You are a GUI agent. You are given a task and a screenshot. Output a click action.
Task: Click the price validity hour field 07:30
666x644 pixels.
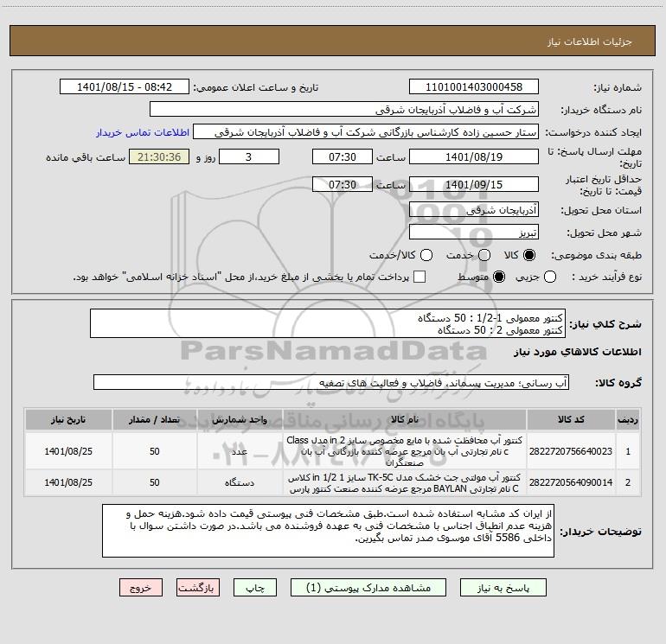pyautogui.click(x=343, y=184)
